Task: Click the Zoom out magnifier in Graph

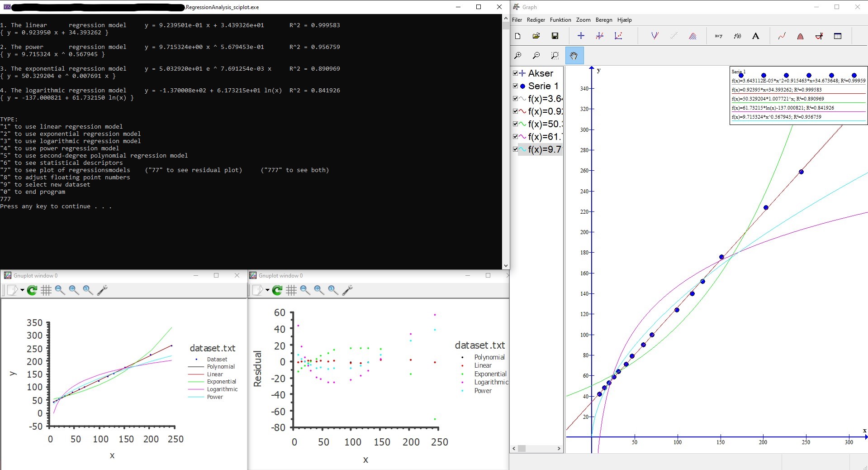Action: [536, 56]
